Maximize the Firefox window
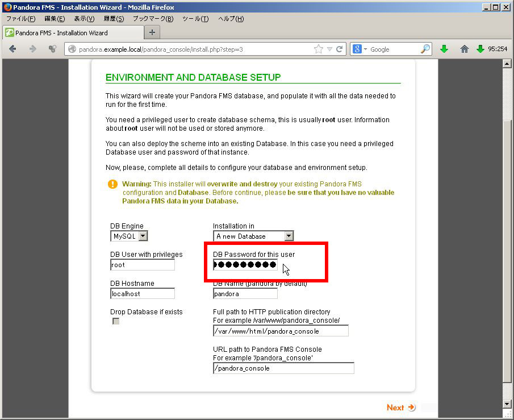This screenshot has height=420, width=514. tap(496, 7)
